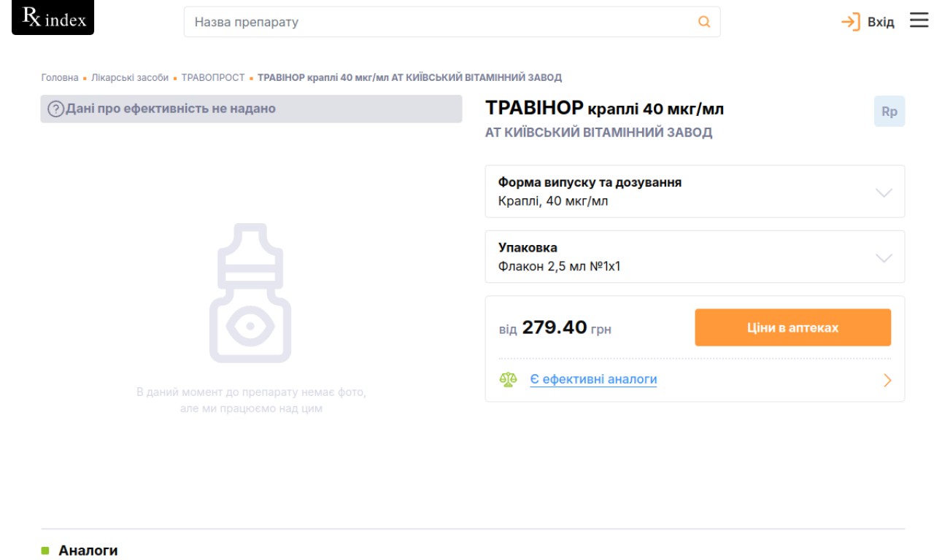The width and height of the screenshot is (934, 560).
Task: Expand the Форма випуску та дозування dropdown
Action: point(695,192)
